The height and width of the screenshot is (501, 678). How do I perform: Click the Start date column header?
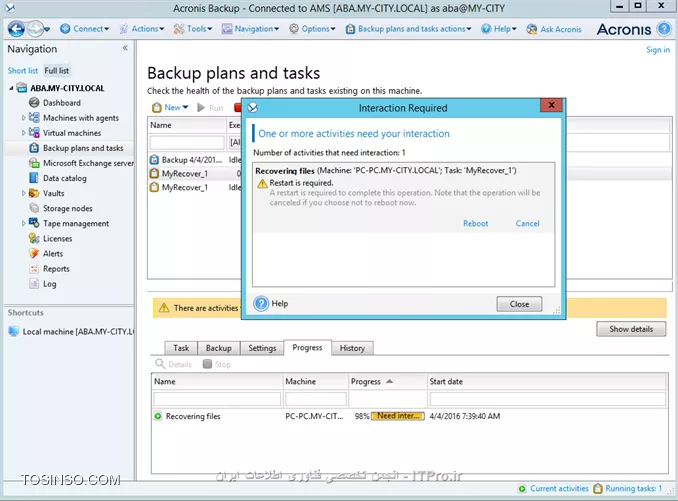click(547, 382)
